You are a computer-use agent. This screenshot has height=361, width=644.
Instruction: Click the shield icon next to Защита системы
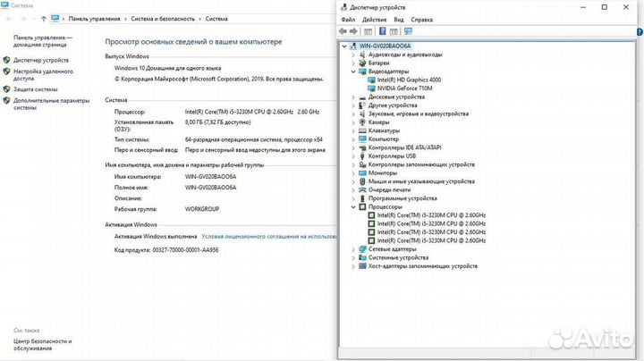6,89
